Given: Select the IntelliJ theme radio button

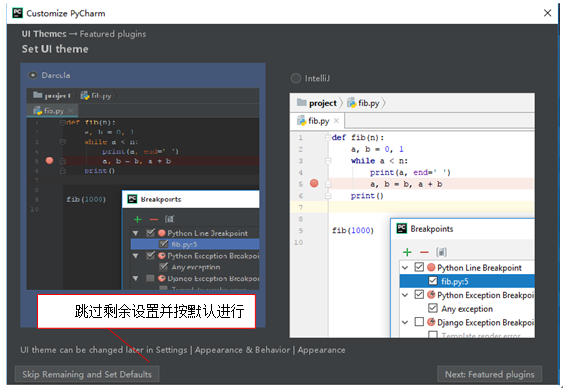Looking at the screenshot, I should point(295,78).
